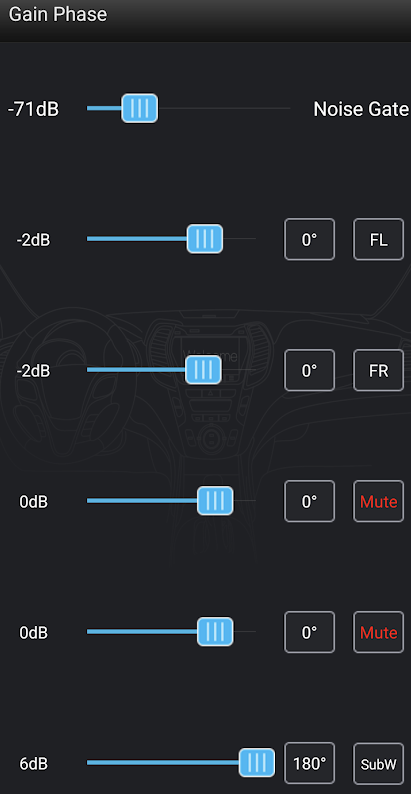Toggle the SubW channel mute button

coord(379,763)
